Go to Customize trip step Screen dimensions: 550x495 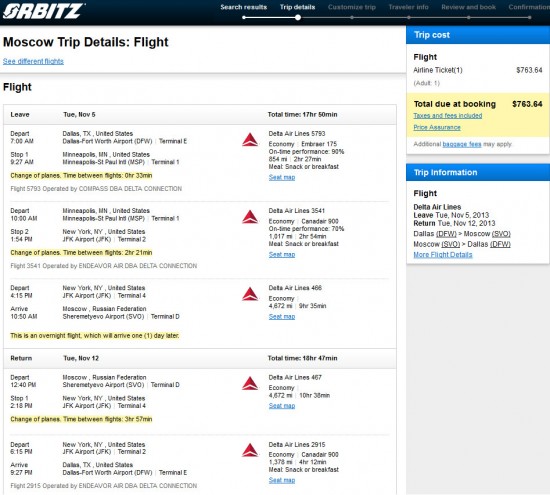point(351,7)
